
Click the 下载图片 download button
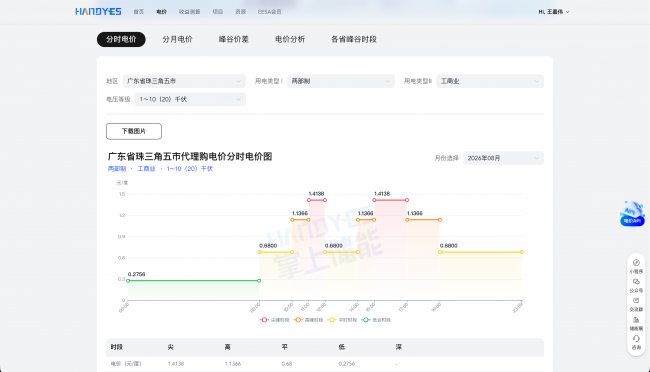pyautogui.click(x=134, y=131)
